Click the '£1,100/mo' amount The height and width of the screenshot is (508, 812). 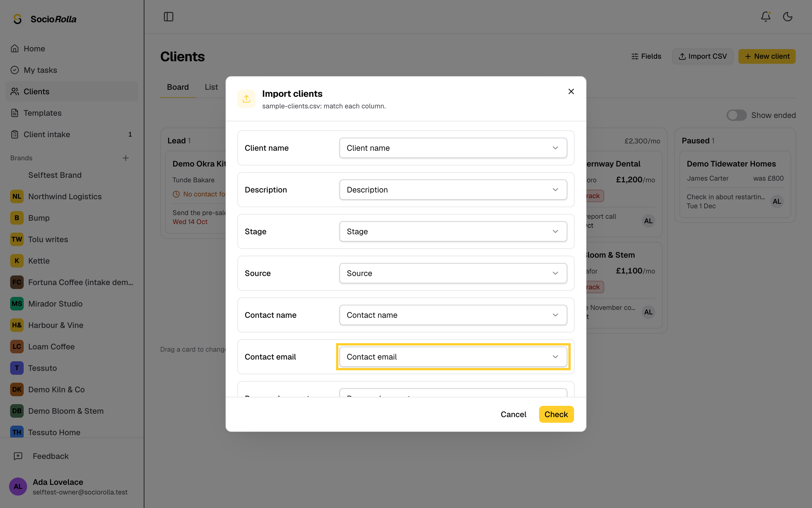pyautogui.click(x=635, y=271)
